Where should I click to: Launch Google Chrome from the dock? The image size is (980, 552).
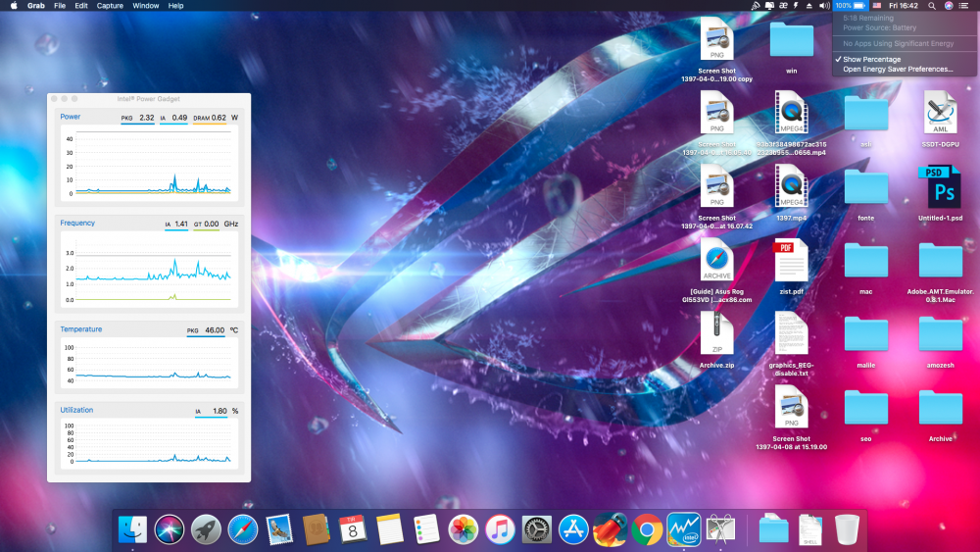pyautogui.click(x=647, y=530)
